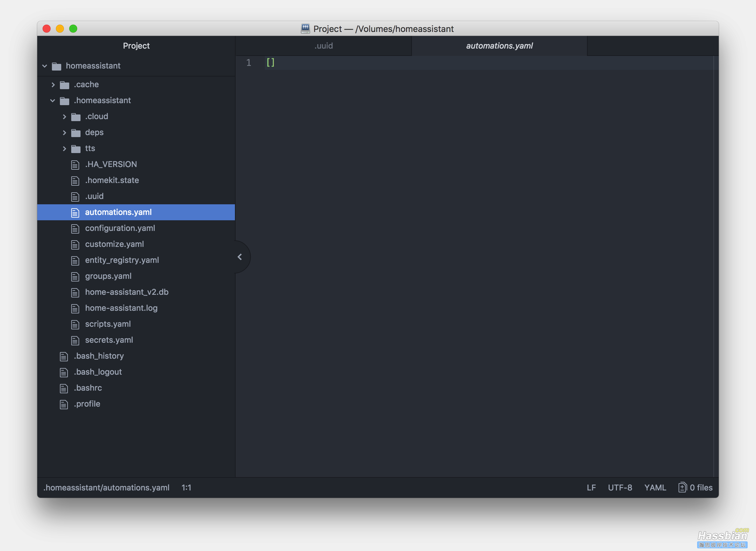Click the secrets.yaml file icon
The width and height of the screenshot is (756, 551).
point(75,340)
